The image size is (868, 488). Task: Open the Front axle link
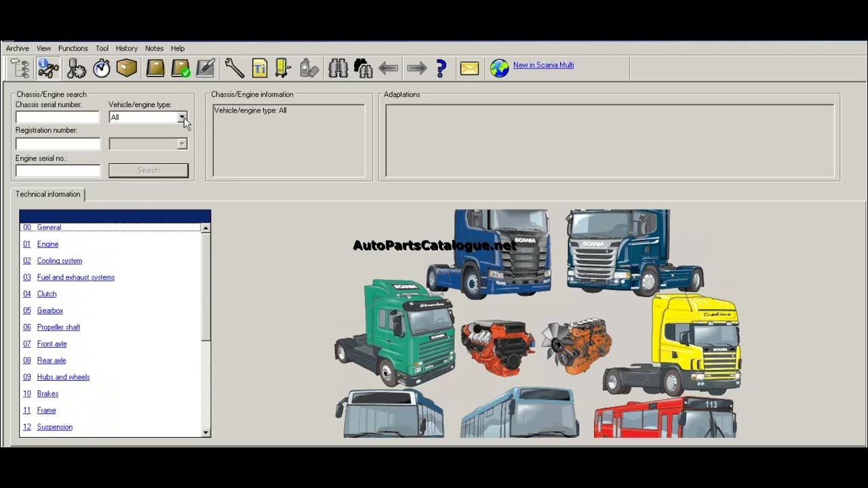[x=52, y=344]
